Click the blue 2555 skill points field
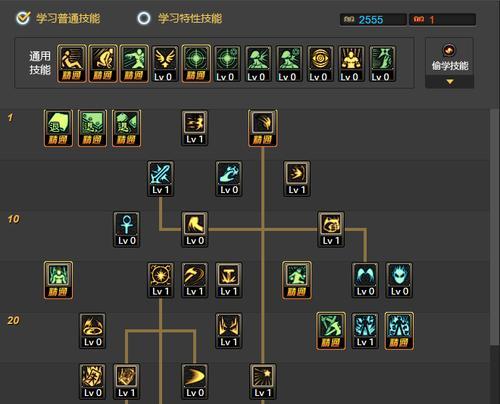 tap(373, 20)
